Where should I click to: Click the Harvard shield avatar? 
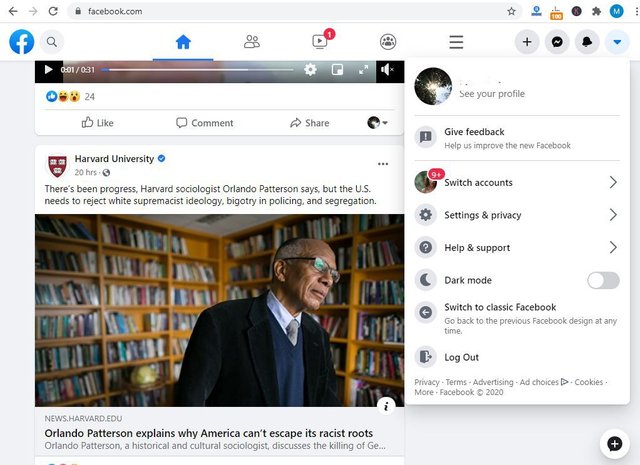click(x=57, y=165)
